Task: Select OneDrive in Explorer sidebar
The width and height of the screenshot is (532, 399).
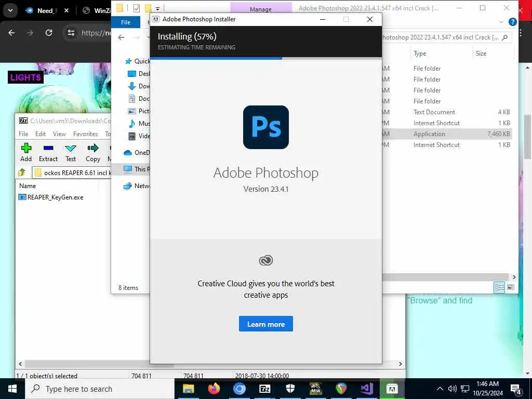Action: 137,152
